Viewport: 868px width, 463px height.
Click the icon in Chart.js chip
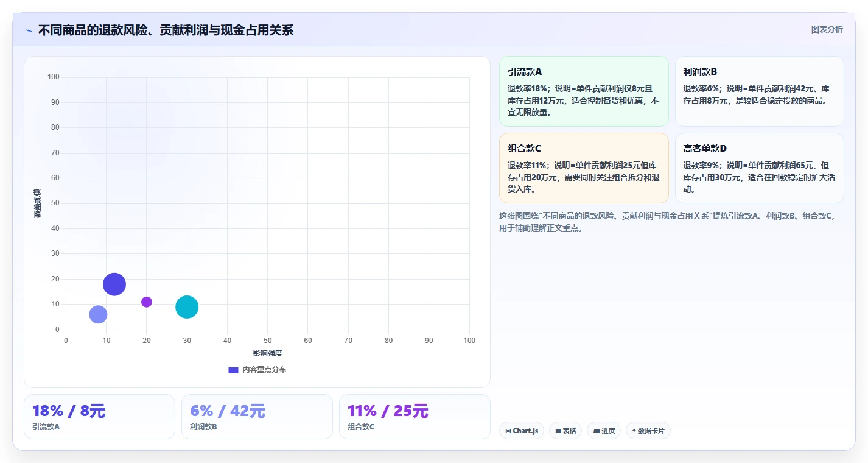[508, 431]
